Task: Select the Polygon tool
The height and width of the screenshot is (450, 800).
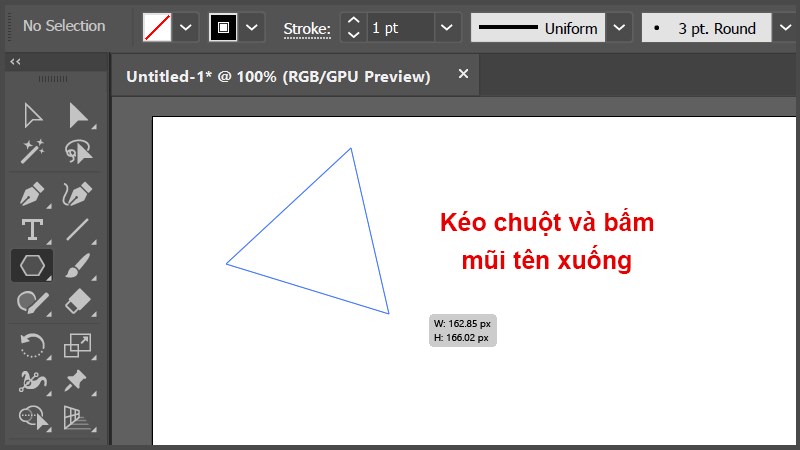Action: tap(32, 265)
